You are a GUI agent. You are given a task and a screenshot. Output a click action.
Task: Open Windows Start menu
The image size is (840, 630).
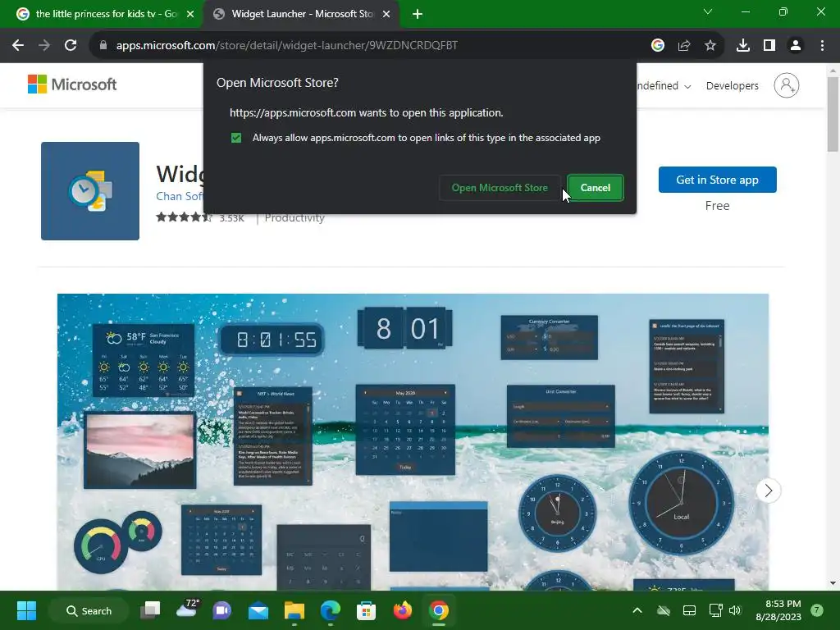[26, 610]
